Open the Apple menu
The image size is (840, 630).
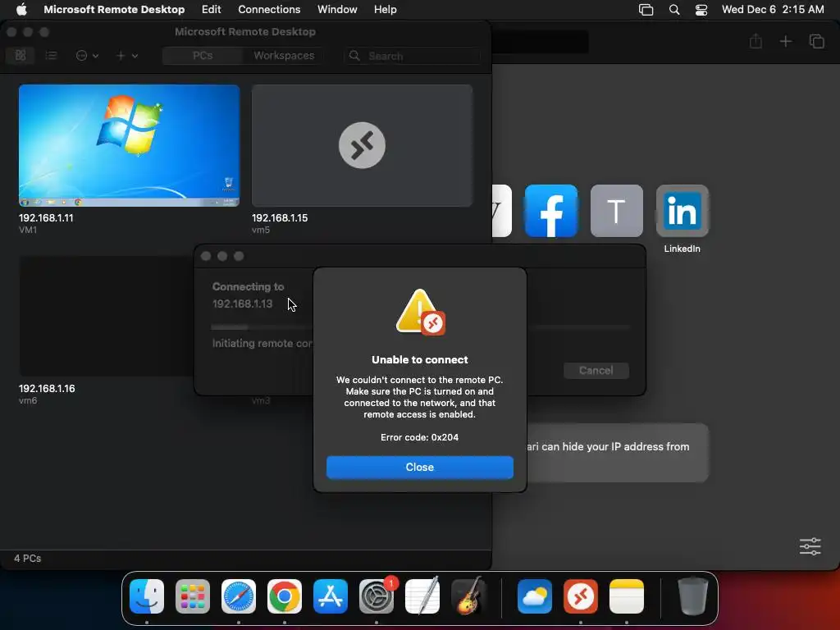click(21, 9)
